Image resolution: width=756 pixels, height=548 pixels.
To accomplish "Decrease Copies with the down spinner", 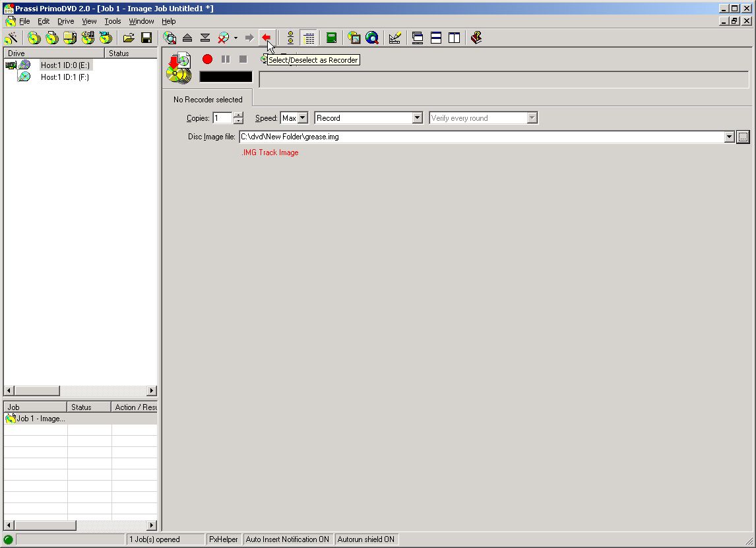I will pos(238,121).
